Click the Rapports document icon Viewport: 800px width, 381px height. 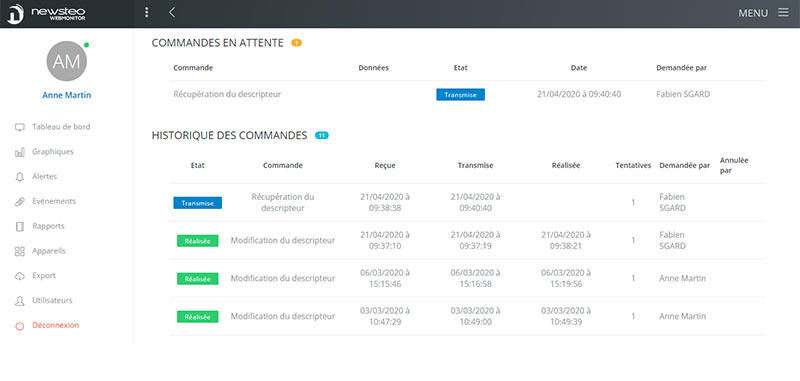tap(20, 226)
